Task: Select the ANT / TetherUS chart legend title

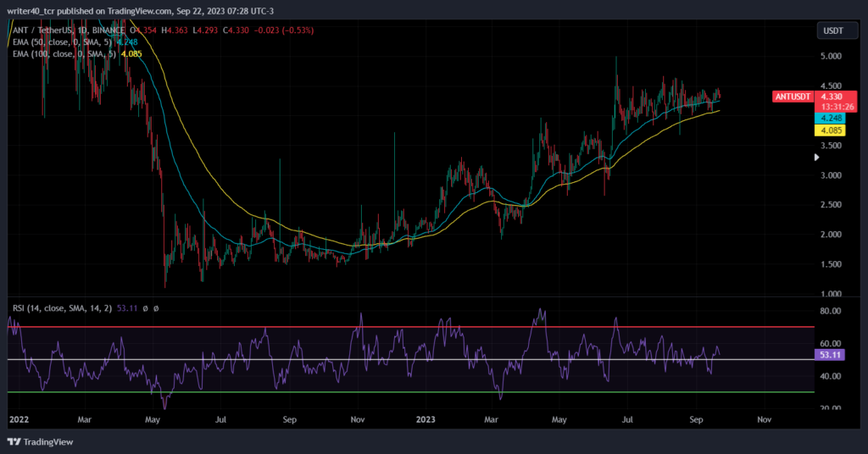Action: point(69,30)
